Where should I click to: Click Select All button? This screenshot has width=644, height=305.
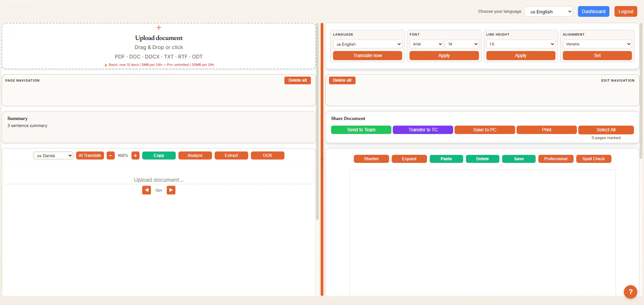(606, 130)
